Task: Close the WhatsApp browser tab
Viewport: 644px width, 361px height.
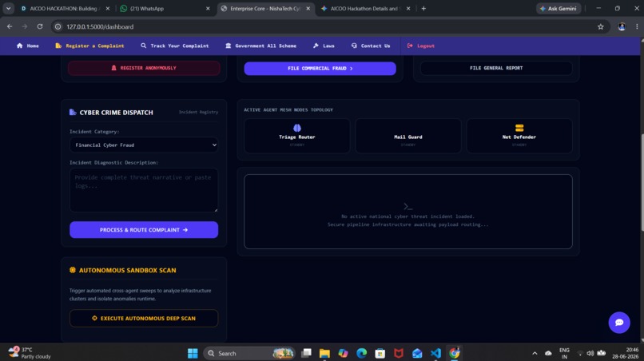Action: [x=208, y=8]
